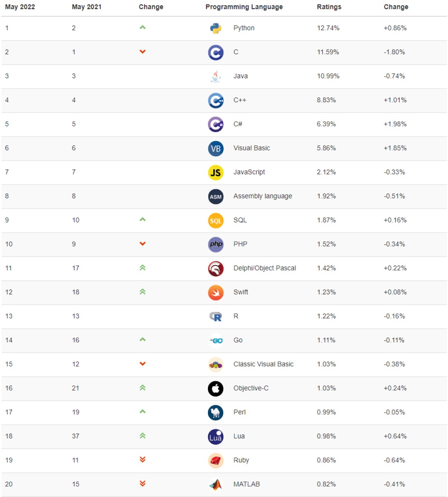Click the double down arrow for Ruby

[142, 460]
